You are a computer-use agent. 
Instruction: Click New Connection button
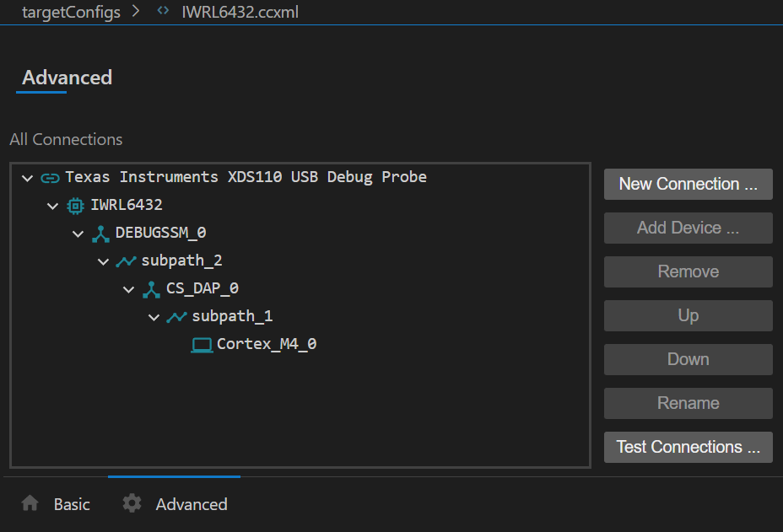(688, 184)
